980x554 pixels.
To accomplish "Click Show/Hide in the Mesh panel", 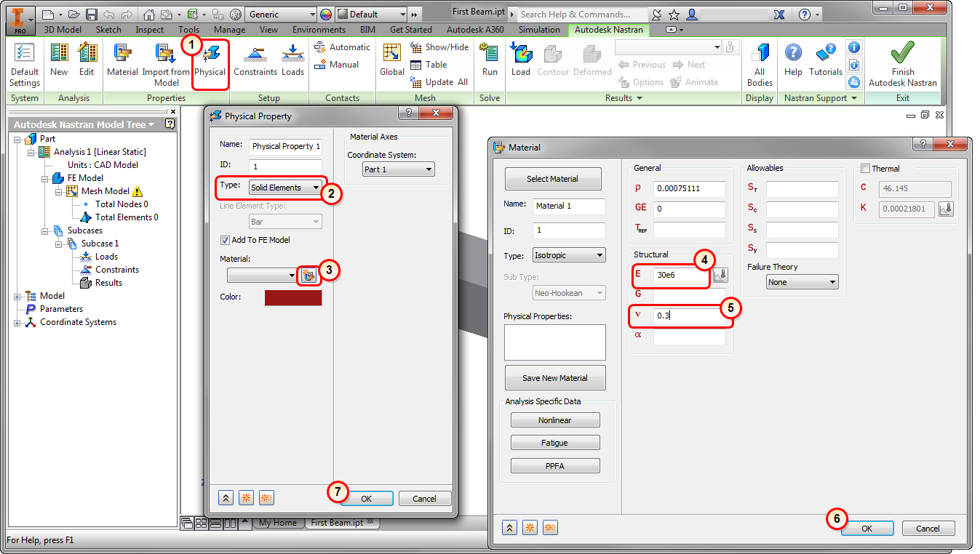I will (439, 47).
